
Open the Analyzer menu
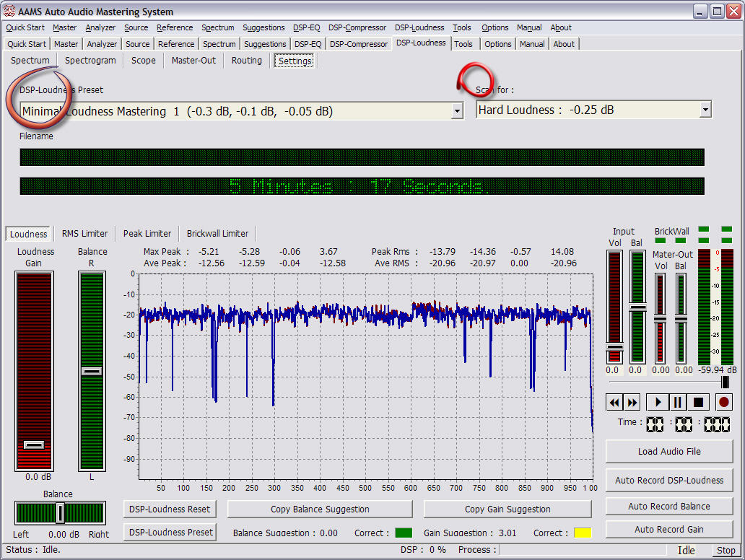click(x=100, y=27)
